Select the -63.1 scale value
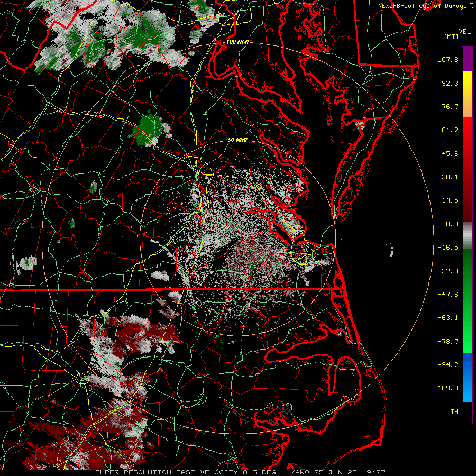Screen dimensions: 476x476 [x=448, y=318]
